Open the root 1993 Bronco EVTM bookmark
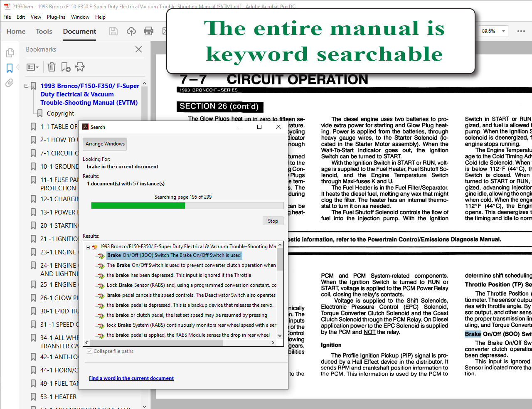 (90, 94)
